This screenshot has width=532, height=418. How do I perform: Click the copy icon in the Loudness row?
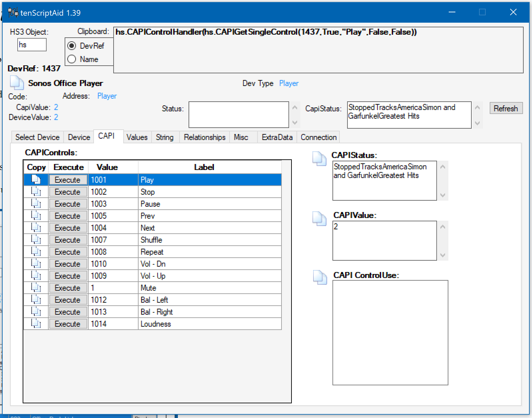point(36,324)
